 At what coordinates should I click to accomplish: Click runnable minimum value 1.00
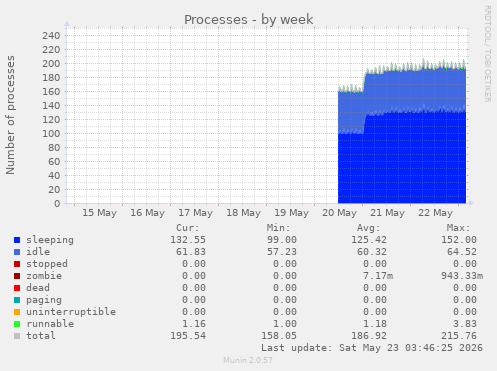point(285,324)
